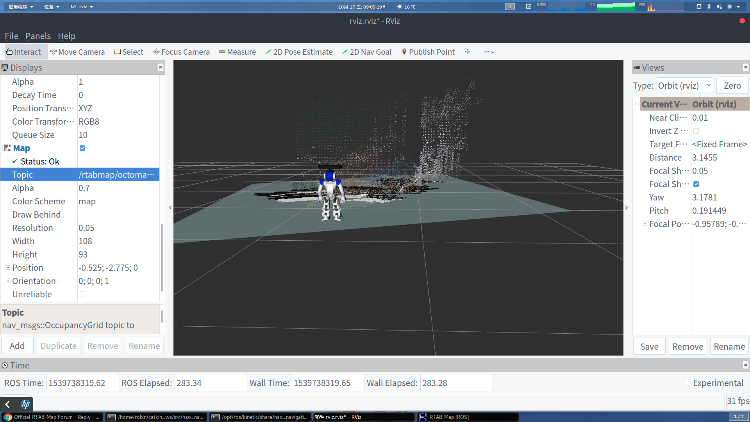Screen dimensions: 750x422
Task: Click the Alpha value field of Map
Action: point(116,188)
